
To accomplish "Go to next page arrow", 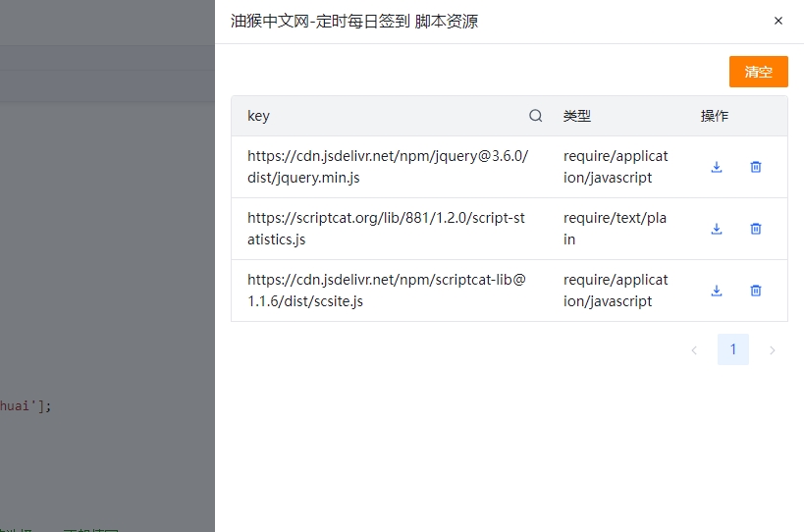I will coord(773,350).
